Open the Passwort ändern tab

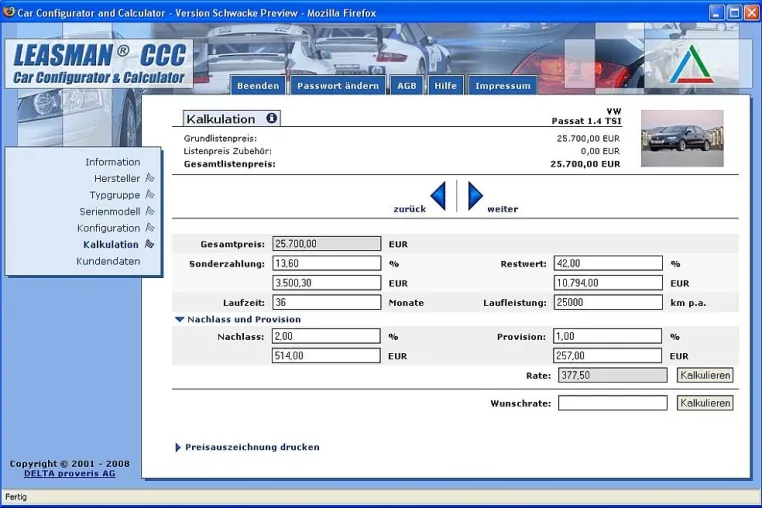[x=338, y=86]
